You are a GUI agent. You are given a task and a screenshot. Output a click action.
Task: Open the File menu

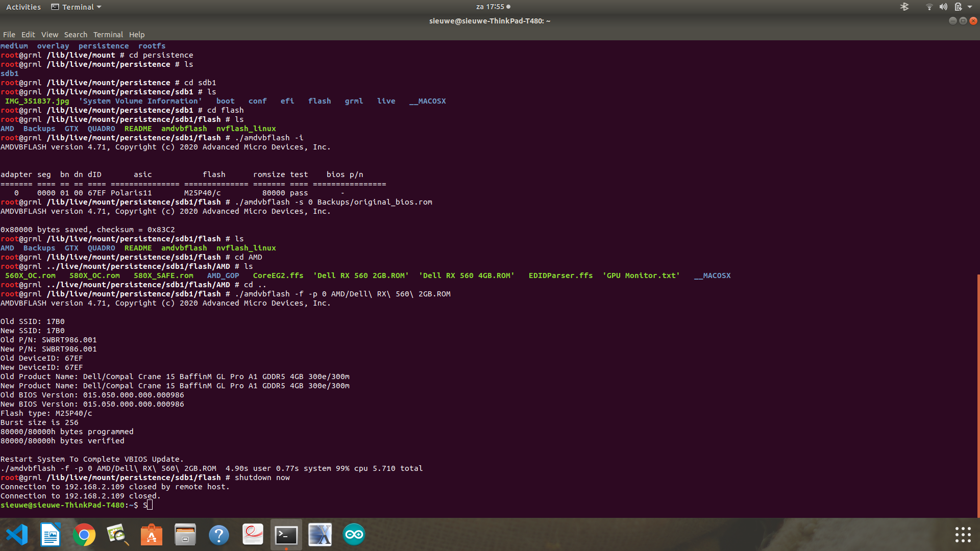pos(9,35)
